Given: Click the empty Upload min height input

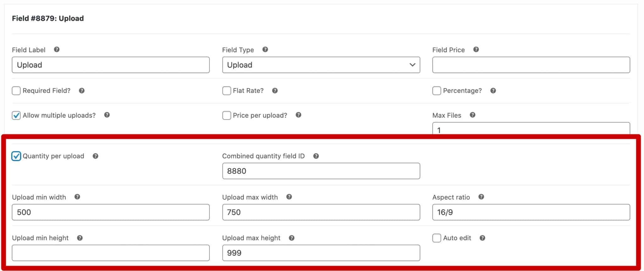Looking at the screenshot, I should click(x=111, y=253).
